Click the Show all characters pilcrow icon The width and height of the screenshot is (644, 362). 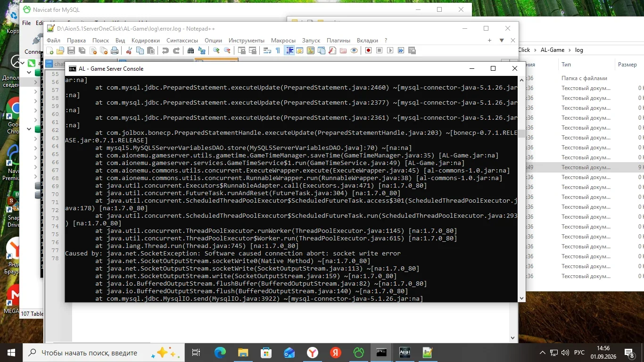pyautogui.click(x=278, y=50)
